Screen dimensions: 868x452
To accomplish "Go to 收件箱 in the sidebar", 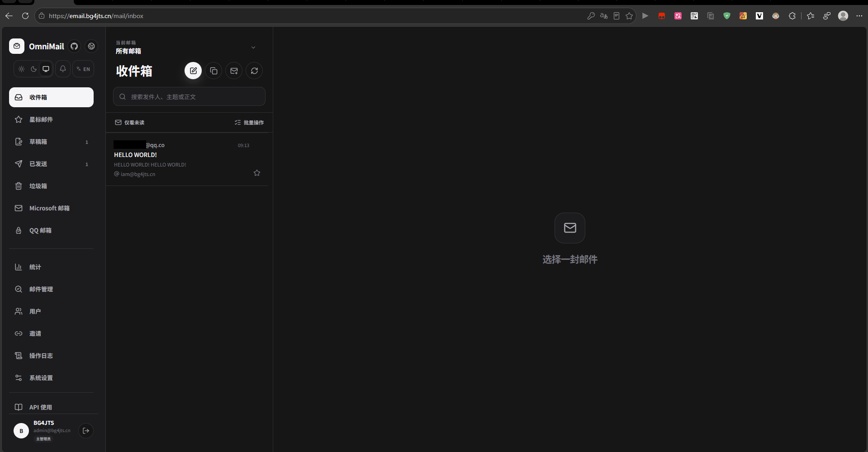I will tap(51, 97).
